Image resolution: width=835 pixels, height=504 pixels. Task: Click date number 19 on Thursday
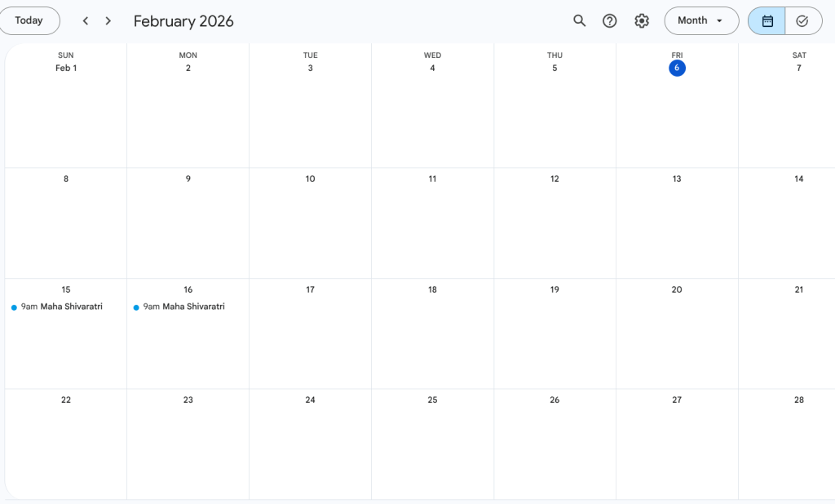tap(554, 290)
